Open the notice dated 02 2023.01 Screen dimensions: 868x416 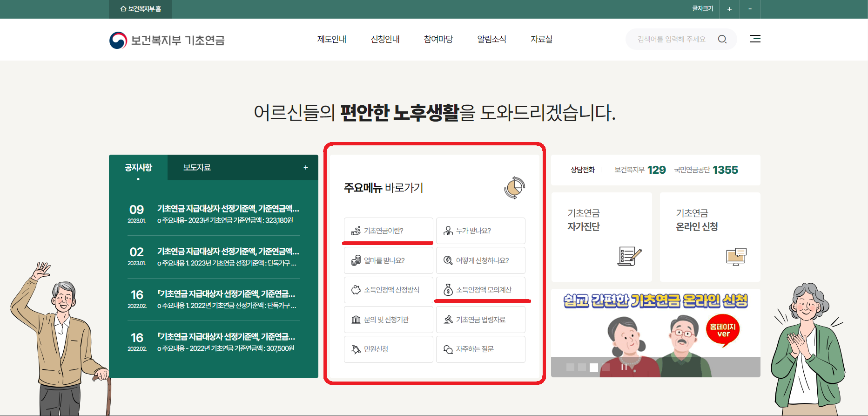point(214,257)
